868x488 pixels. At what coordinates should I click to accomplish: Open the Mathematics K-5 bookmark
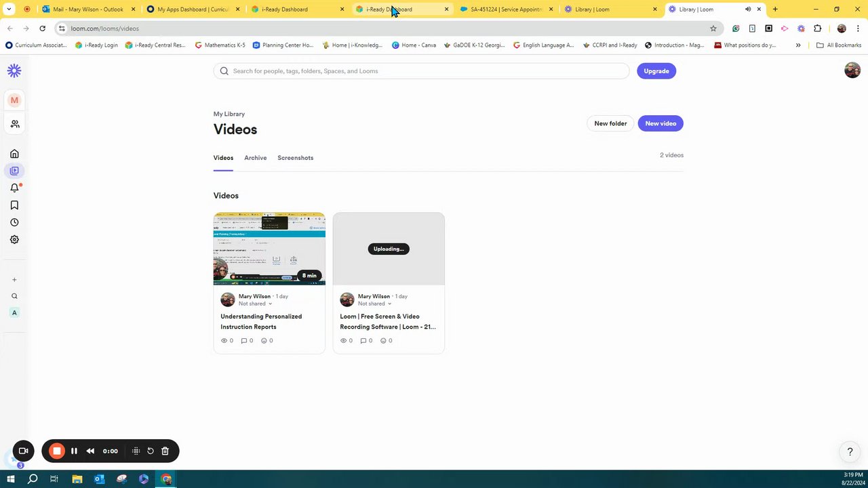220,45
